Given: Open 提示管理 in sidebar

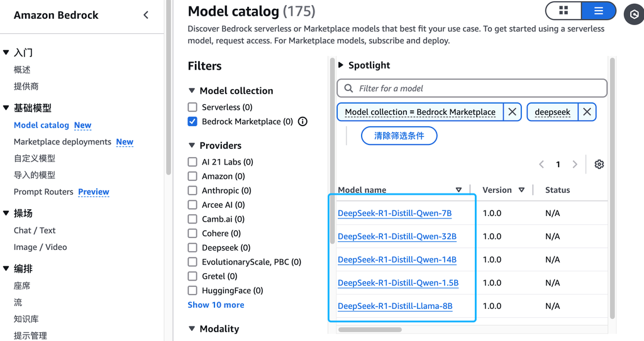Looking at the screenshot, I should 30,335.
